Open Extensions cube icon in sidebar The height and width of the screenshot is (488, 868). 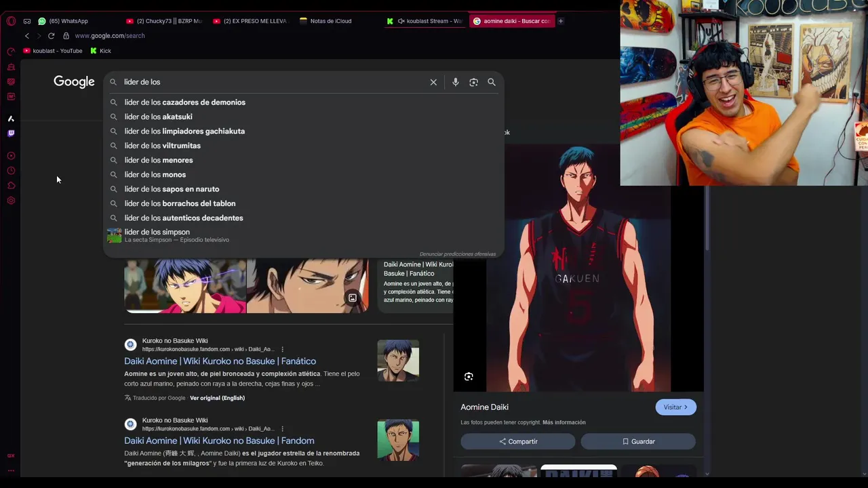pos(11,186)
